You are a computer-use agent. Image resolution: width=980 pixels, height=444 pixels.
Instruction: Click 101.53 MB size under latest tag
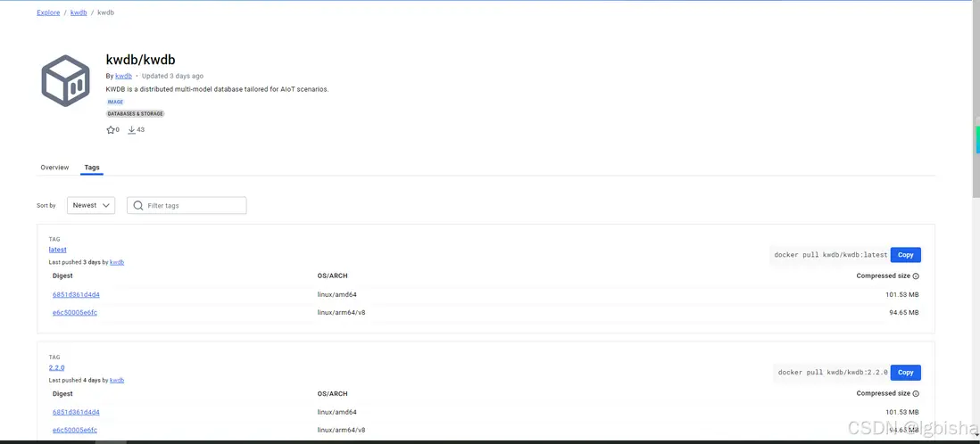[901, 295]
